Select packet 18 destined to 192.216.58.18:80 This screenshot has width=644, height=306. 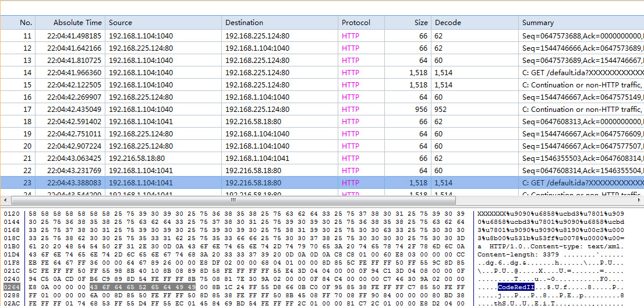[253, 122]
